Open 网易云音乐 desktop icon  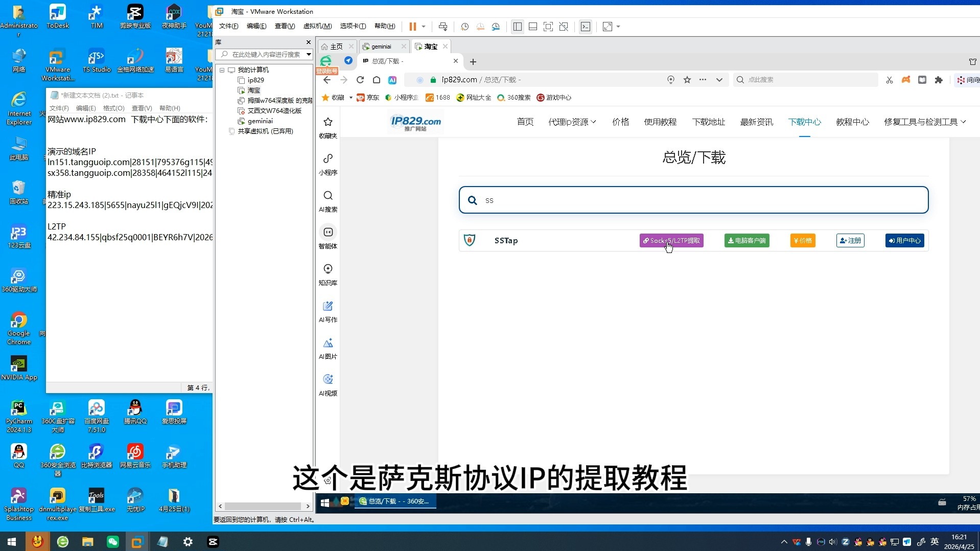point(135,456)
